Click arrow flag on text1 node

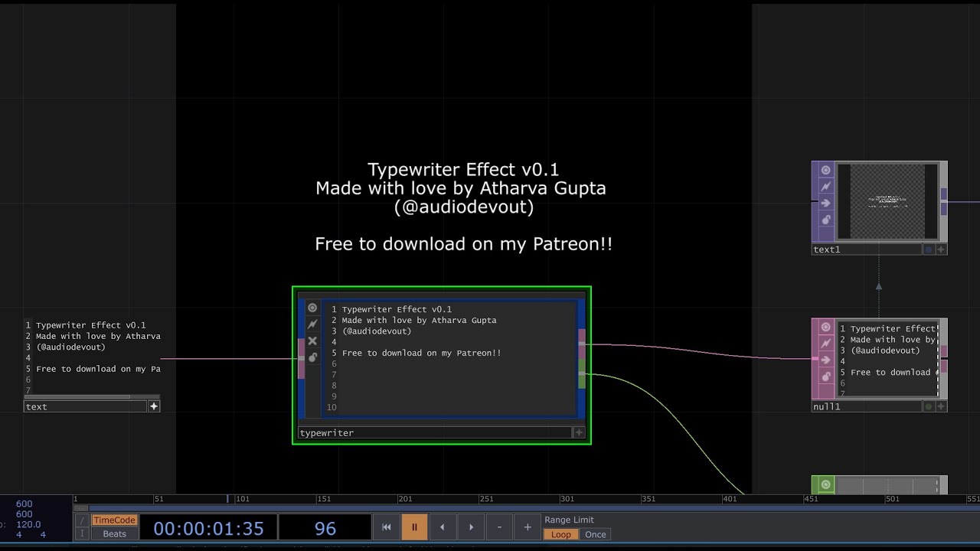[826, 203]
